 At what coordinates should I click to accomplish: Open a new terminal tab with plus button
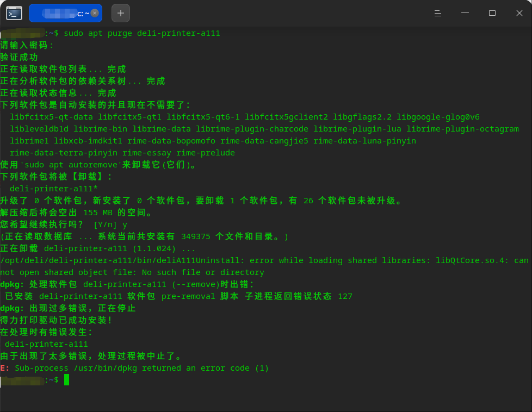120,13
